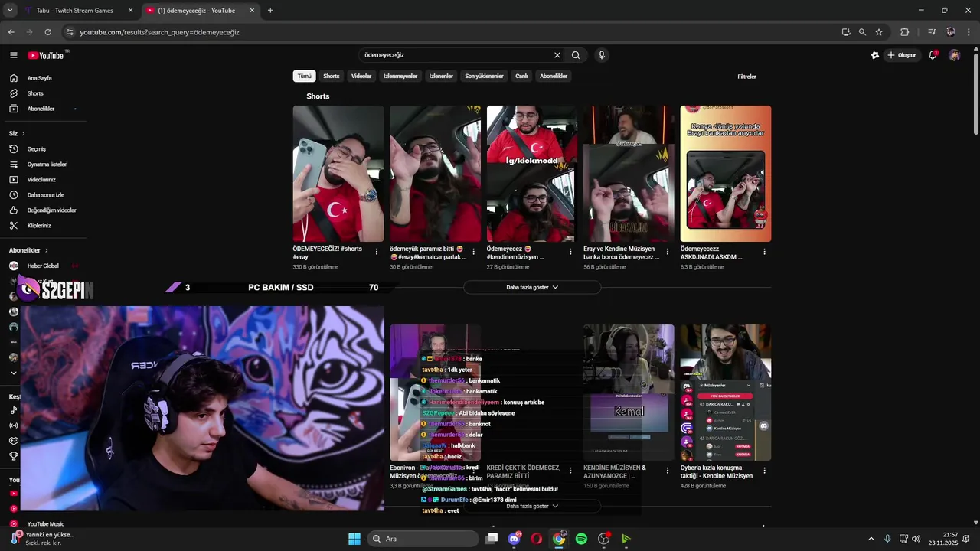Open new browser tab
The image size is (980, 551).
coord(270,11)
